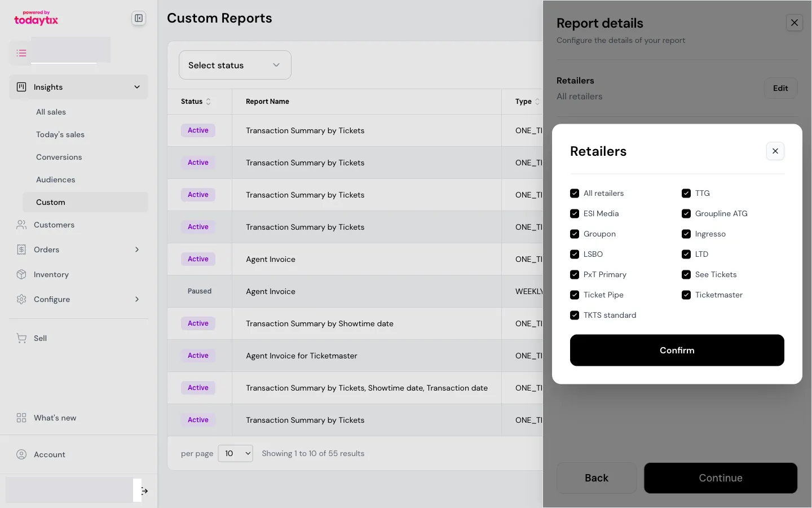Toggle the Groupon checkbox
The width and height of the screenshot is (812, 508).
tap(575, 234)
